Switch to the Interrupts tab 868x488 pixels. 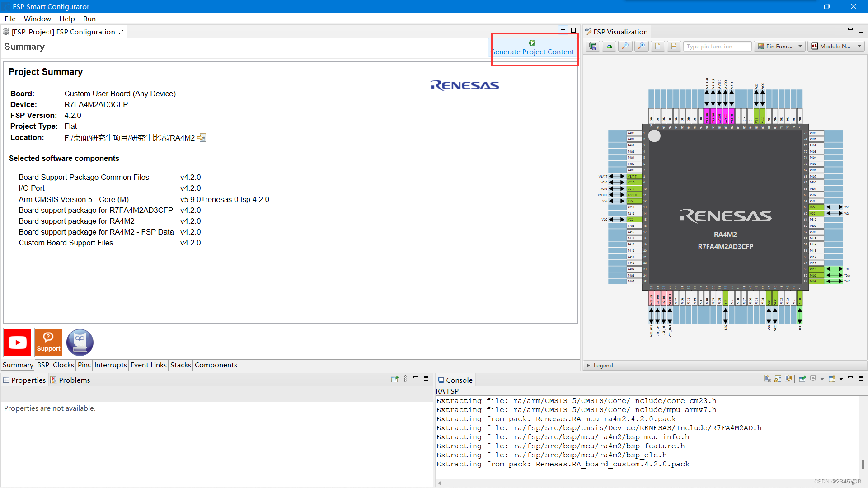111,365
